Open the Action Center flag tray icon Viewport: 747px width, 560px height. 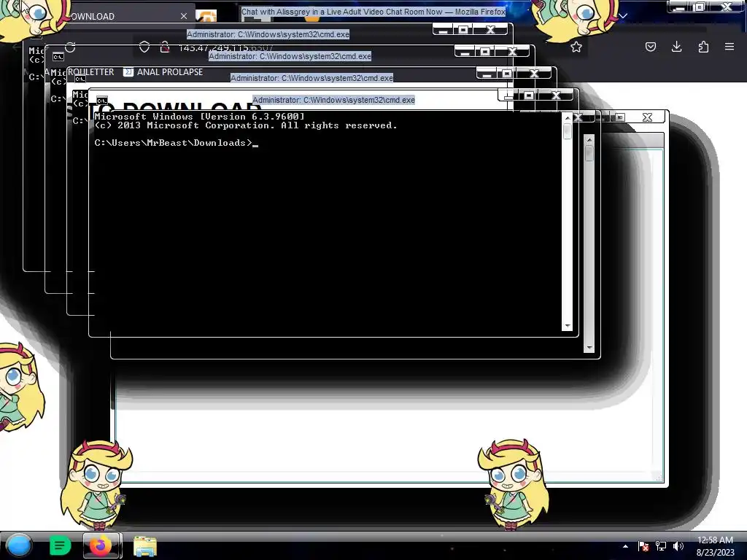(x=643, y=546)
